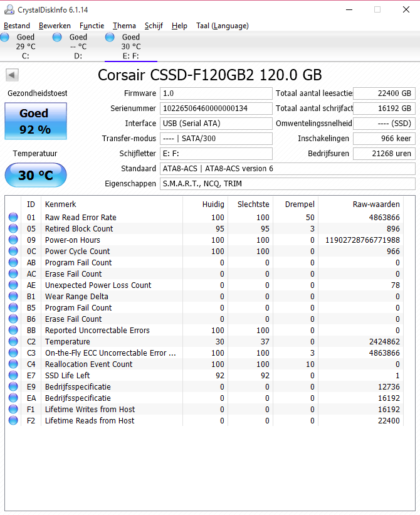This screenshot has width=420, height=515.
Task: Click status icon for AB Program Fail Count
Action: pyautogui.click(x=13, y=262)
